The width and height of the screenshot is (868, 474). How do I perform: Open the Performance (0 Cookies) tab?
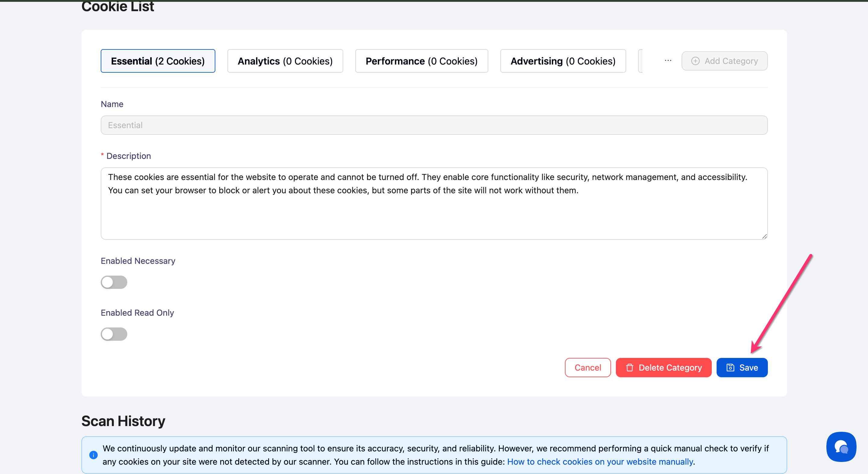422,61
